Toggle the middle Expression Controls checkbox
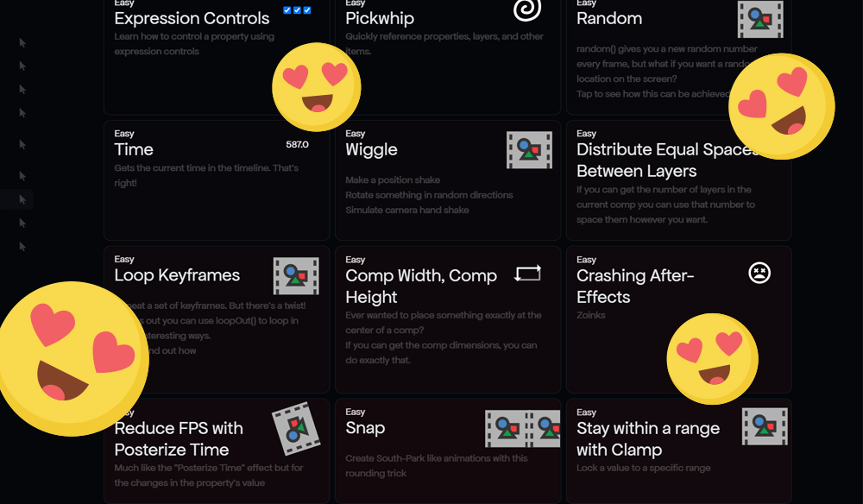 coord(297,9)
